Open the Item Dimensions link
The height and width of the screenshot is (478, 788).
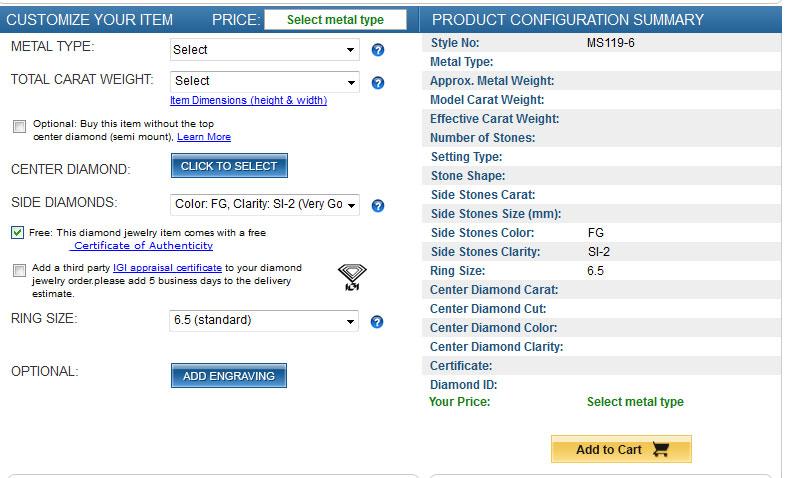tap(248, 100)
